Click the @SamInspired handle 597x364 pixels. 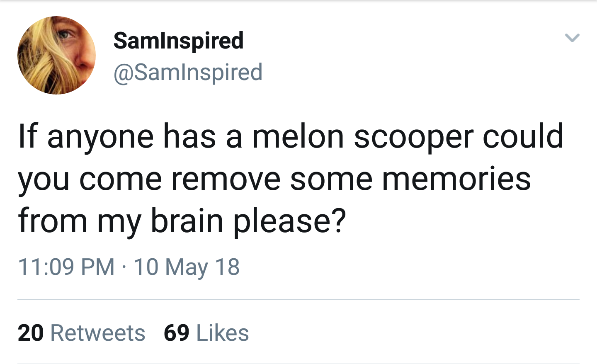[x=188, y=72]
